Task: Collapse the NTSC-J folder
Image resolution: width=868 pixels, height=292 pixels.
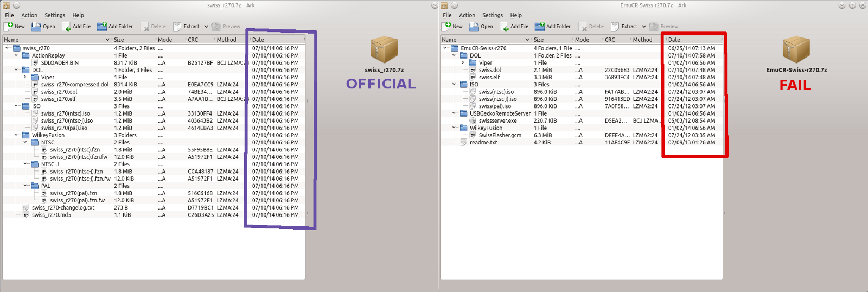Action: pos(26,164)
